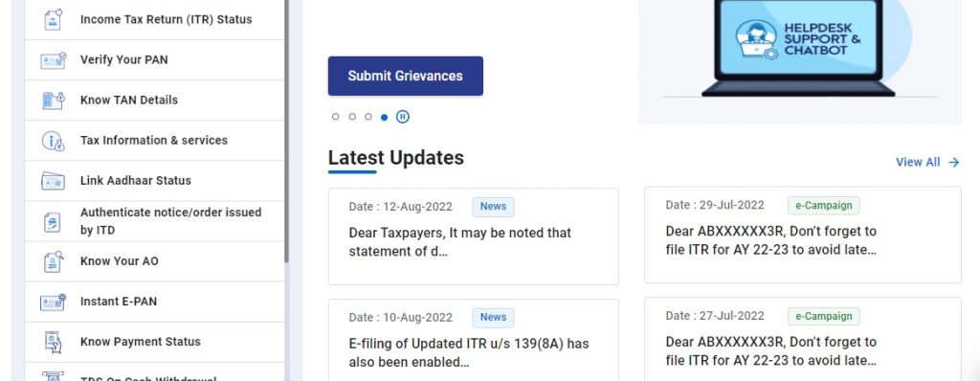Open the 12-Aug-2022 news update card
The height and width of the screenshot is (381, 980).
click(473, 235)
